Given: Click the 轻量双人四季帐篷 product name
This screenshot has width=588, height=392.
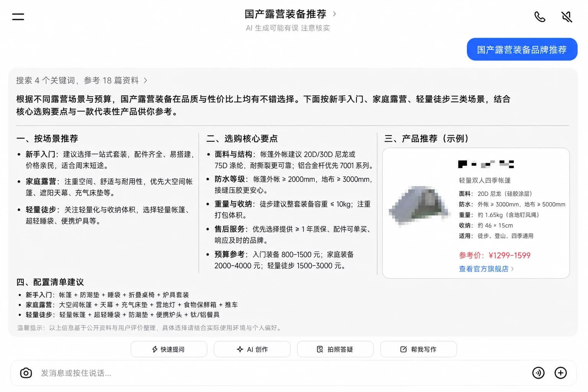Looking at the screenshot, I should [x=485, y=180].
